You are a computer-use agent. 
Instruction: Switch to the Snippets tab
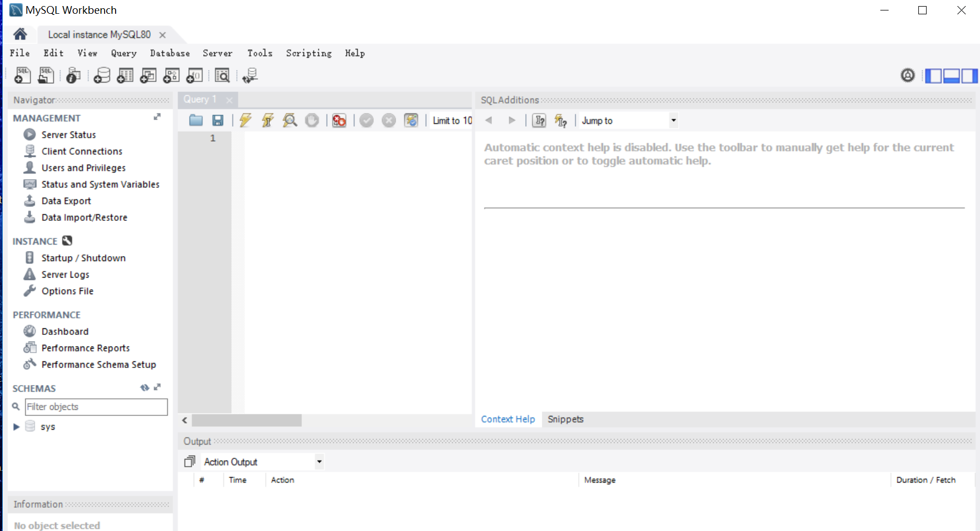pos(565,419)
